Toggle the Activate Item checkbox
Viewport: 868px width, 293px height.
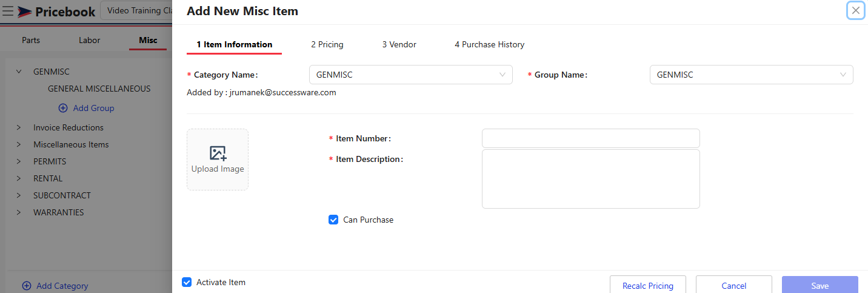pos(187,282)
